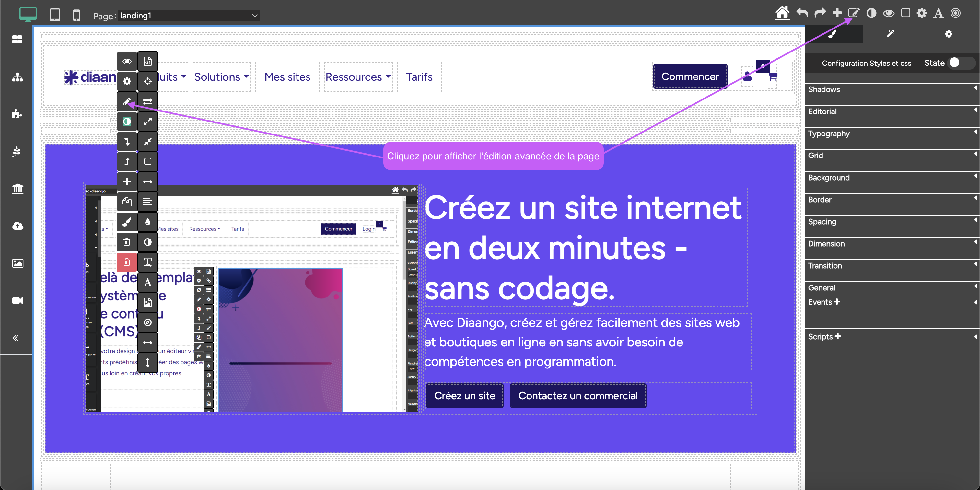Viewport: 980px width, 490px height.
Task: Open the cloud upload icon in the left sidebar
Action: point(17,226)
